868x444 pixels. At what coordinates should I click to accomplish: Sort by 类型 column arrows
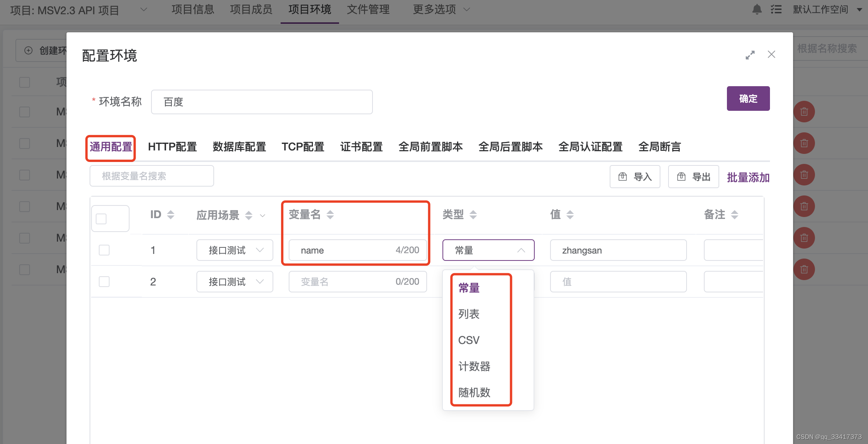[x=473, y=215]
